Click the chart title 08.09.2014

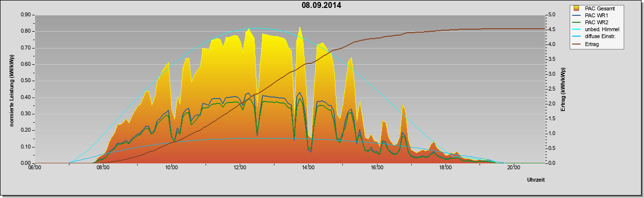[322, 5]
